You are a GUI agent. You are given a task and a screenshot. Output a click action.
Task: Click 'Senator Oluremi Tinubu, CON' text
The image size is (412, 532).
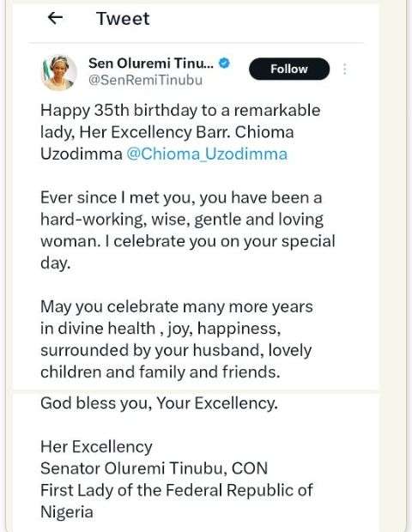[154, 469]
